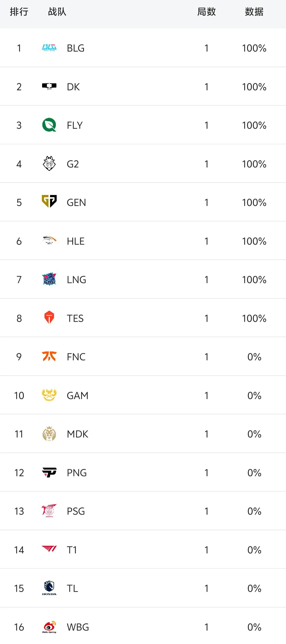The image size is (286, 644).
Task: Tap the MDK lion logo
Action: coord(49,434)
